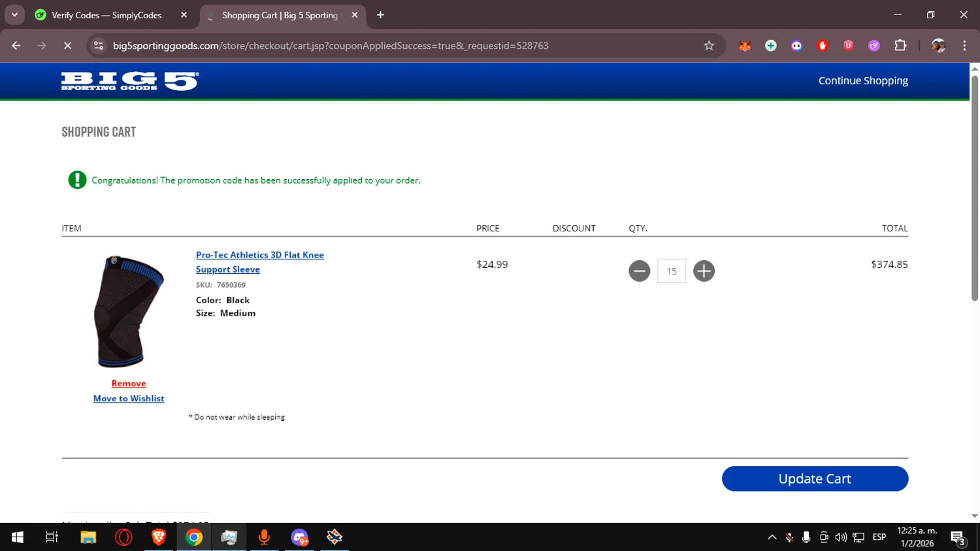
Task: Switch to Chrome on the taskbar
Action: 194,537
